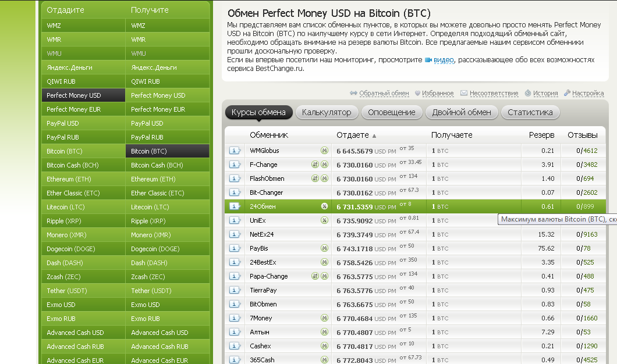617x364 pixels.
Task: Open info icon for Bit-Changer row
Action: [x=235, y=192]
